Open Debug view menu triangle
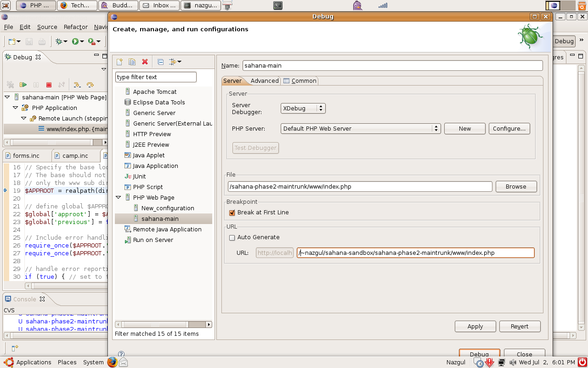588x368 pixels. pyautogui.click(x=103, y=69)
